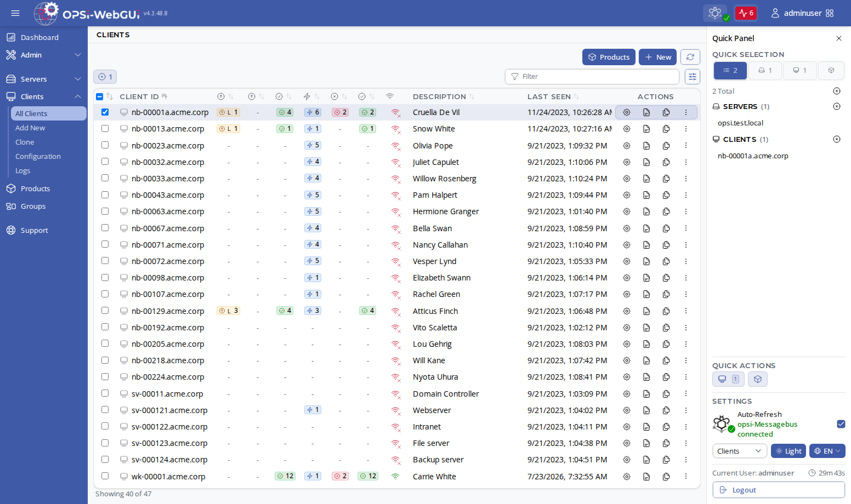Screen dimensions: 851x504
Task: Sort by the connection wifi column icon
Action: (x=390, y=96)
